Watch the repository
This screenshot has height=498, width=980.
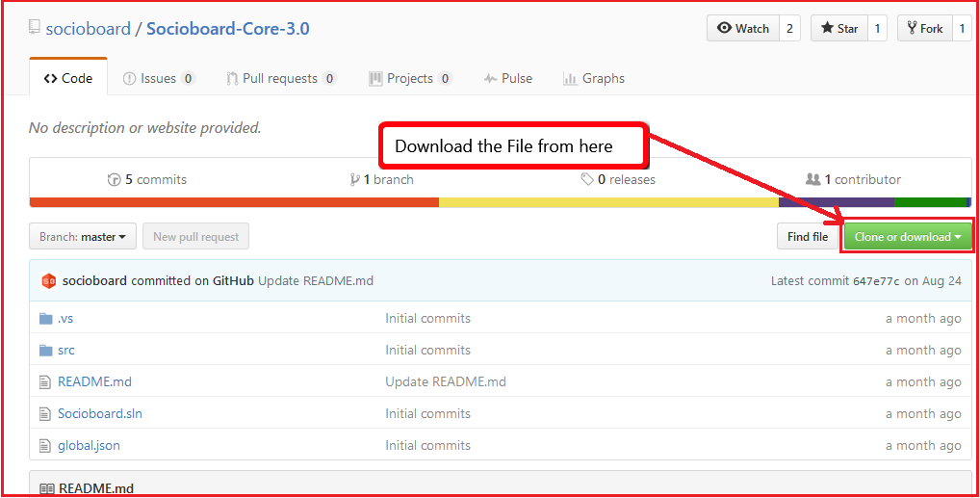(x=743, y=28)
